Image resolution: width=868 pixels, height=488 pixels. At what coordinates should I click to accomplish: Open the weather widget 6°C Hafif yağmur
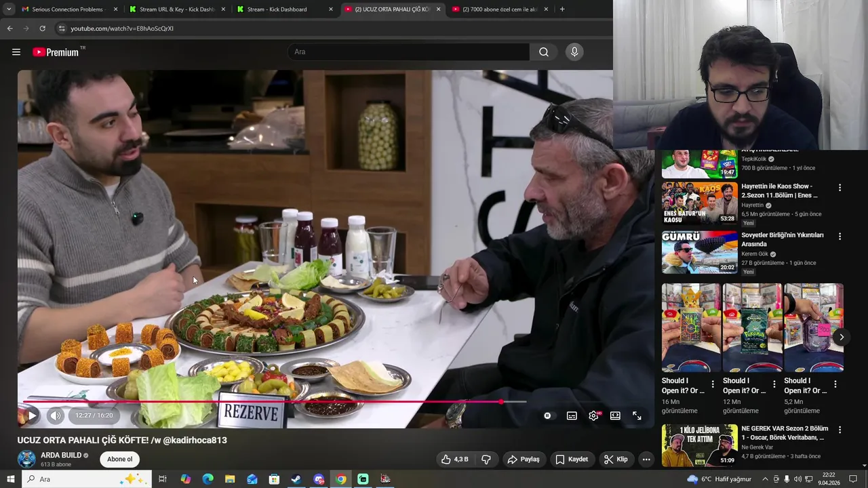coord(719,479)
